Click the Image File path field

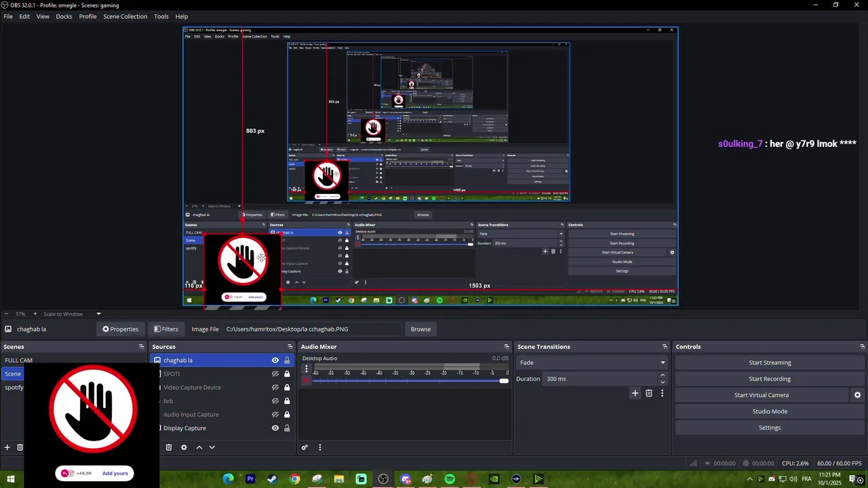coord(312,329)
